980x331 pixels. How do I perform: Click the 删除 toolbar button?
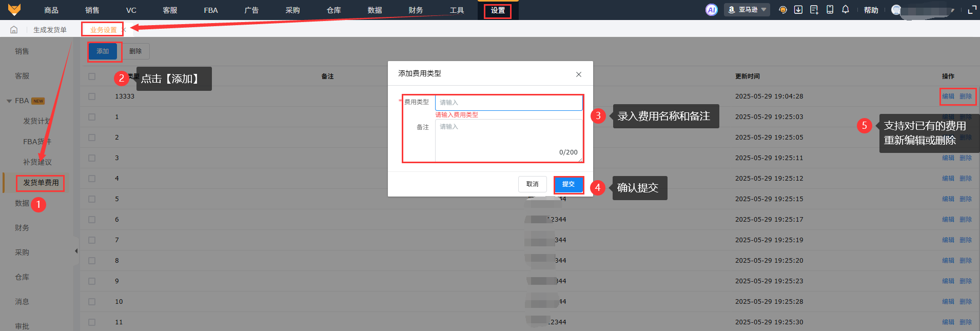pyautogui.click(x=135, y=51)
